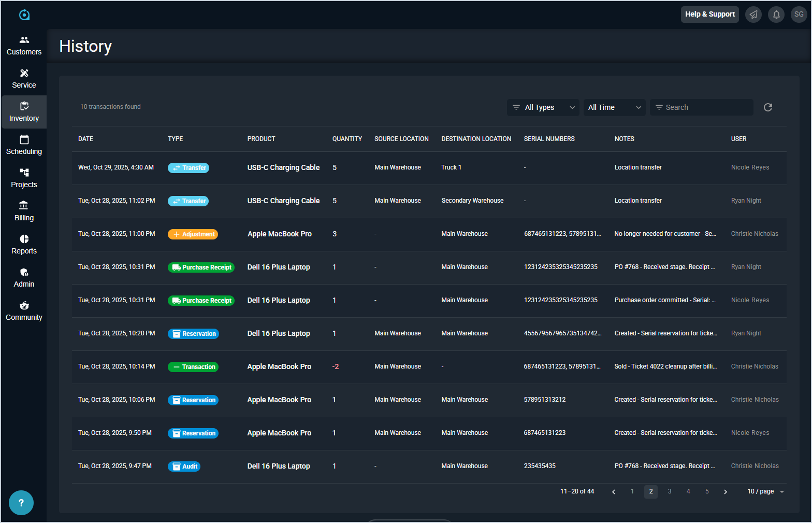The width and height of the screenshot is (812, 523).
Task: Open the notifications bell
Action: point(776,15)
